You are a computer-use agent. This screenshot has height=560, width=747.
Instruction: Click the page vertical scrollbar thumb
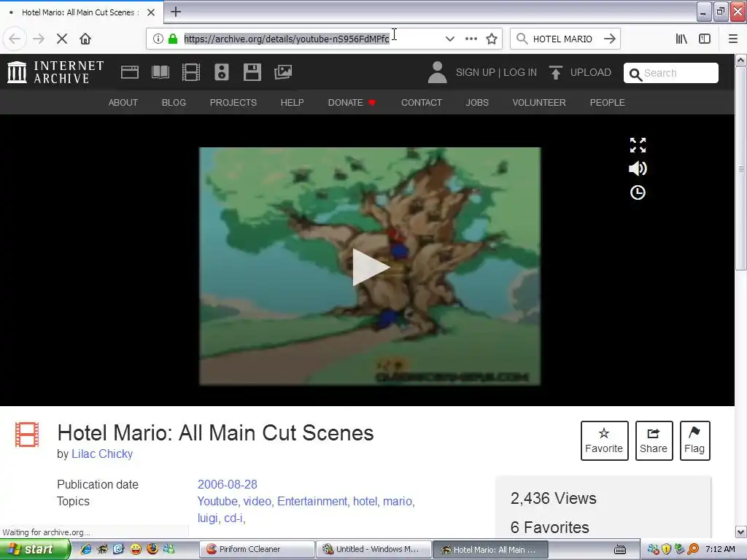pos(741,168)
